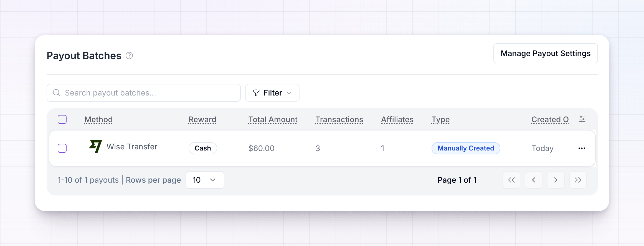Jump to the last page
644x246 pixels.
click(x=578, y=180)
